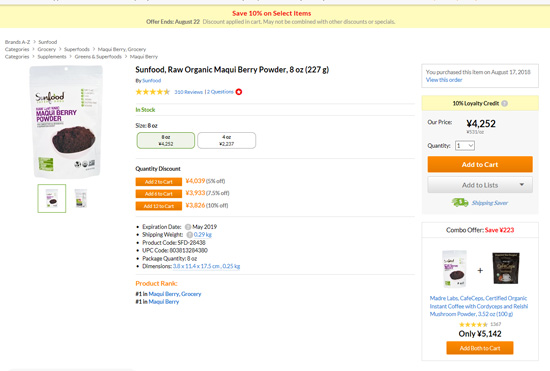
Task: Choose the 4 oz size option
Action: pos(227,140)
